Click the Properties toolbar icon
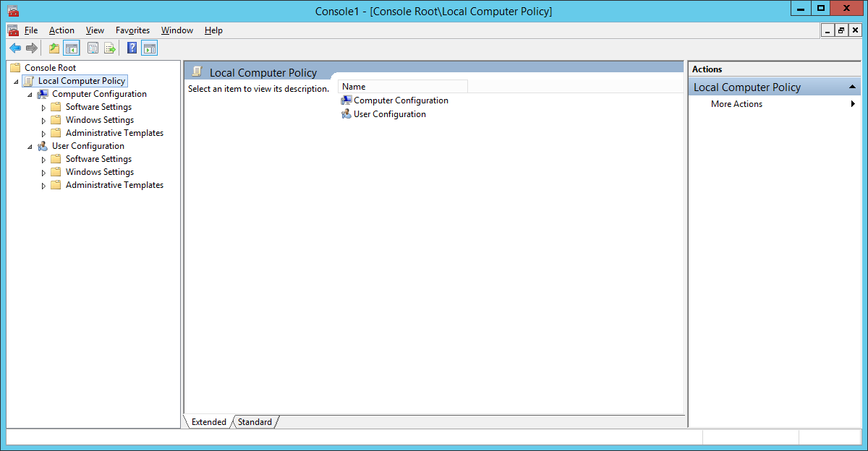The image size is (868, 451). pyautogui.click(x=93, y=48)
